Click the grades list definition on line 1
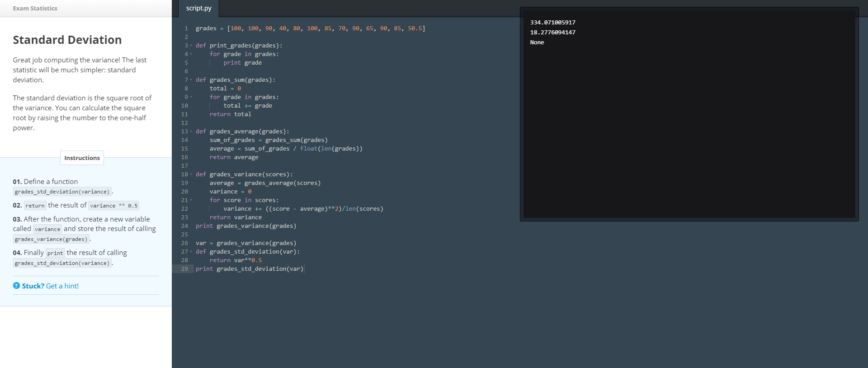Image resolution: width=868 pixels, height=368 pixels. pyautogui.click(x=310, y=28)
